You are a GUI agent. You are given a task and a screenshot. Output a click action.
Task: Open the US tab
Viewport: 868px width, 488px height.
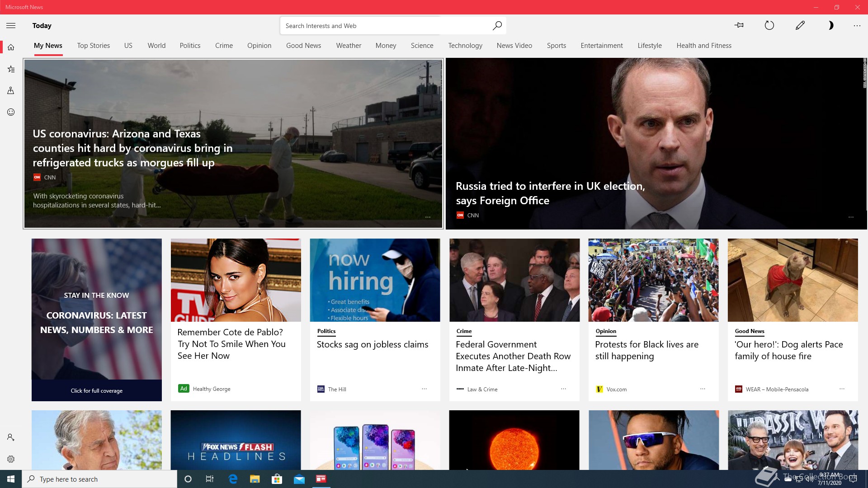coord(128,46)
